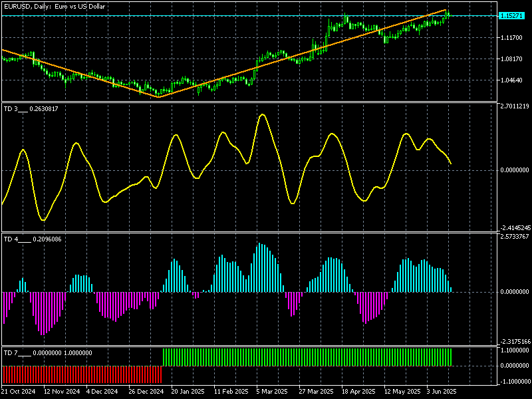This screenshot has width=532, height=399.
Task: Click the TD 3 indicator label
Action: [15, 109]
